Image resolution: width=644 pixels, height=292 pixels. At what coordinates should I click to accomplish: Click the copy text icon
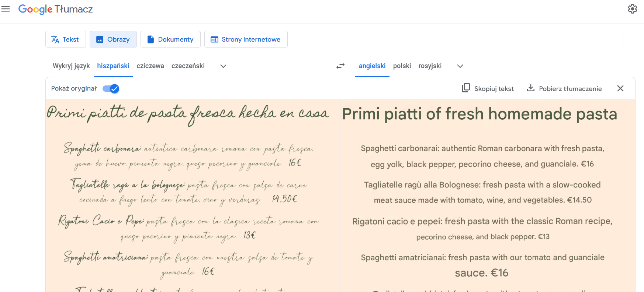[466, 88]
